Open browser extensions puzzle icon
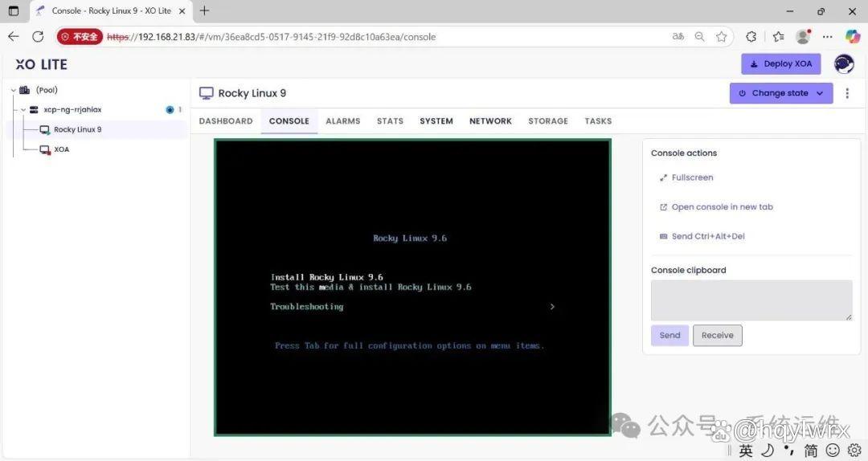The height and width of the screenshot is (461, 868). [751, 36]
